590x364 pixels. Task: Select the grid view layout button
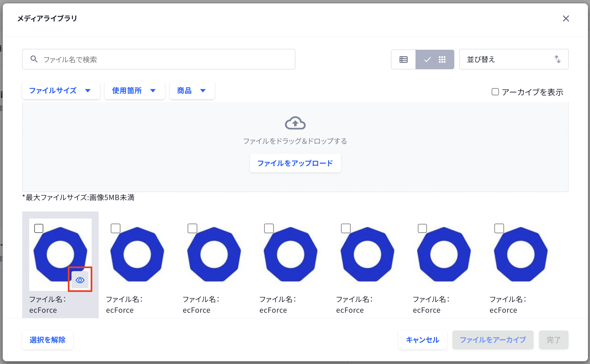[x=435, y=59]
